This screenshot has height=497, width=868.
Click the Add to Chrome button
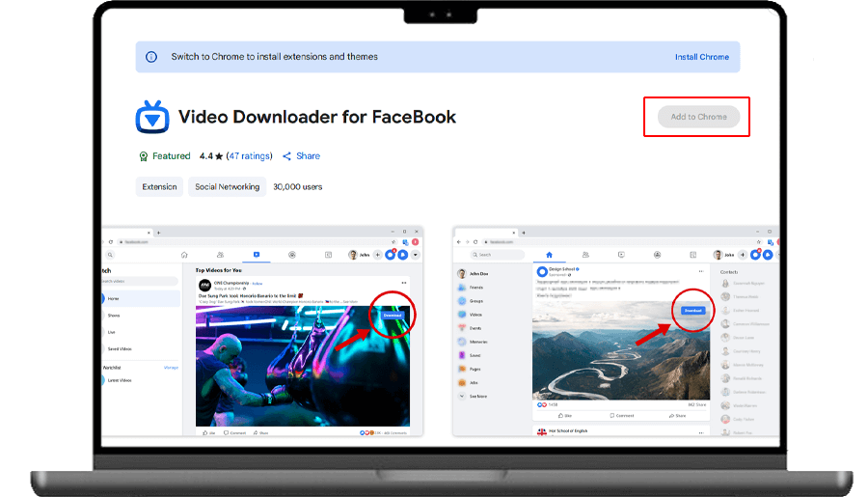tap(698, 117)
